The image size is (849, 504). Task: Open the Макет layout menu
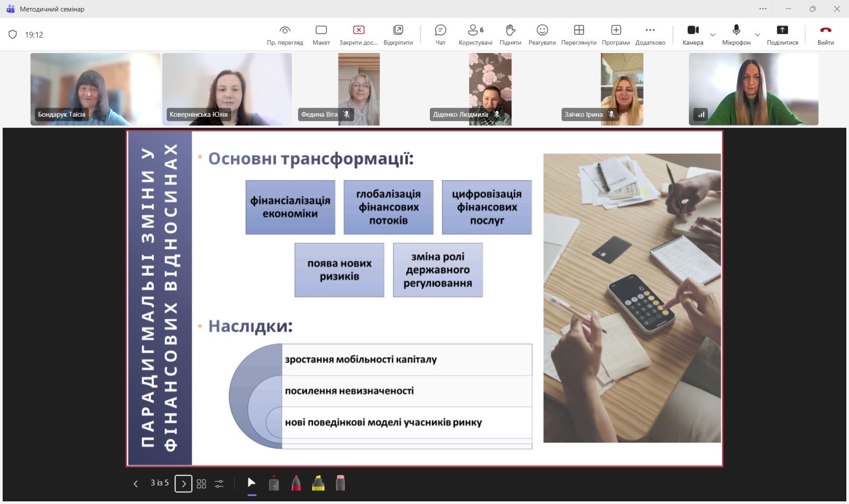(321, 34)
